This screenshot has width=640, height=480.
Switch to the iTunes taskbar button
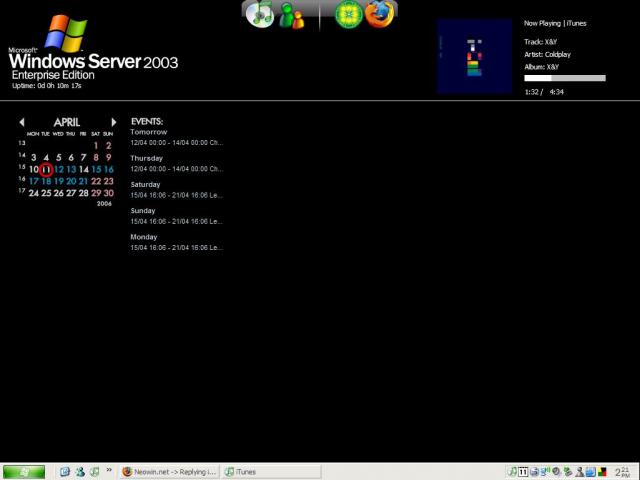[x=271, y=472]
